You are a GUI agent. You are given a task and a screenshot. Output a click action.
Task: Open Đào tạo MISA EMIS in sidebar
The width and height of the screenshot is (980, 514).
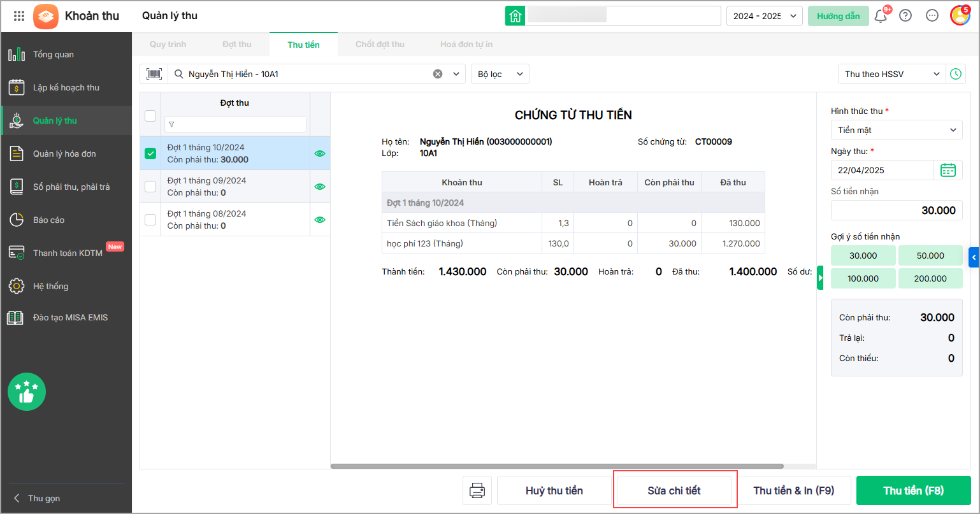tap(66, 317)
